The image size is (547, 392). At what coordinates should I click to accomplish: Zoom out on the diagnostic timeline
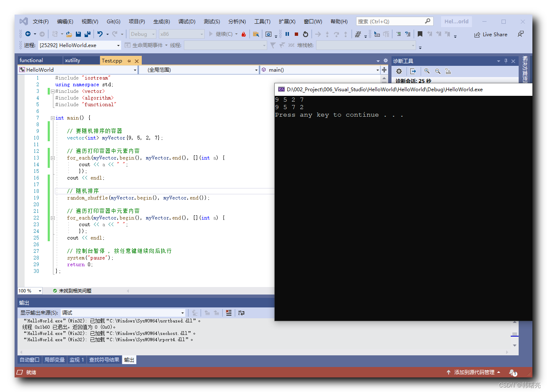click(x=438, y=71)
